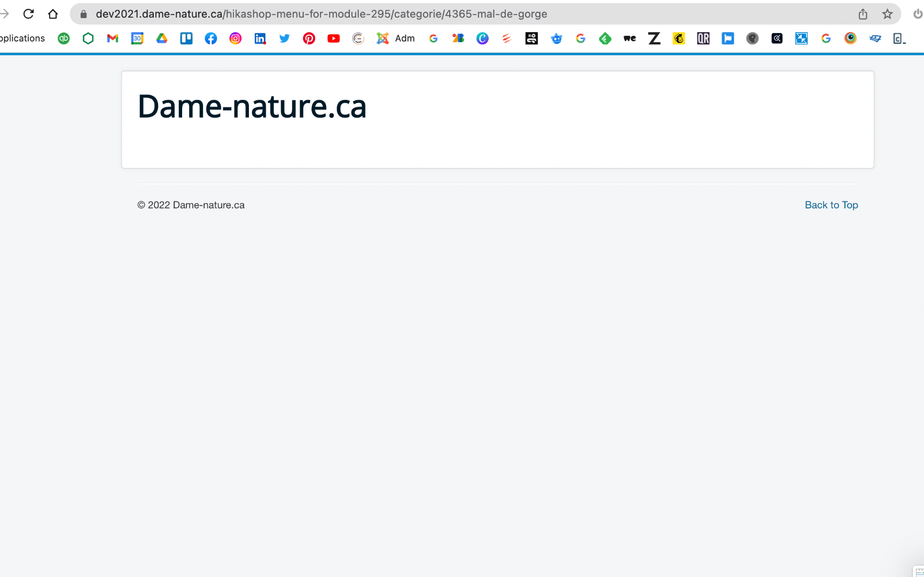Open the Facebook bookmark
Screen dimensions: 924x577
(x=211, y=38)
